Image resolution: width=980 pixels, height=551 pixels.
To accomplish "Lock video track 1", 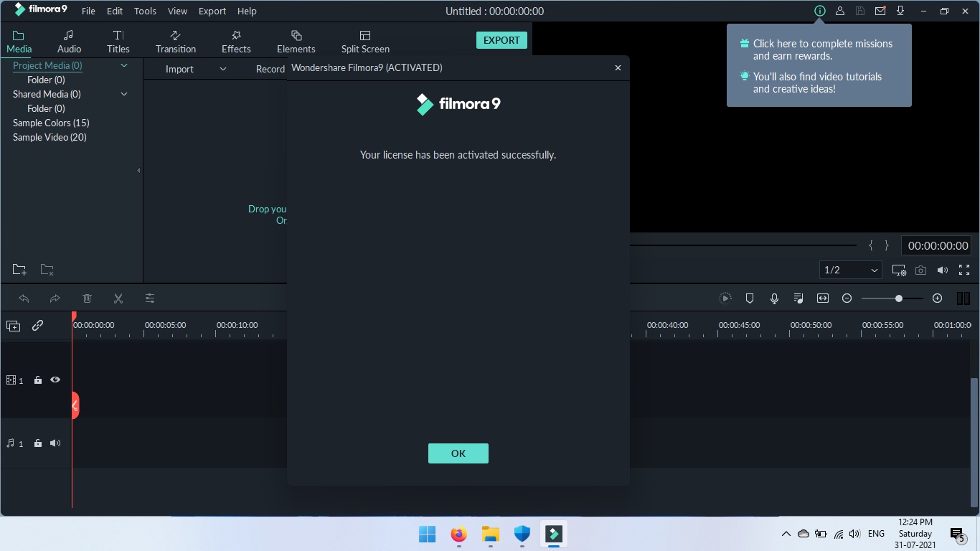I will pyautogui.click(x=38, y=380).
